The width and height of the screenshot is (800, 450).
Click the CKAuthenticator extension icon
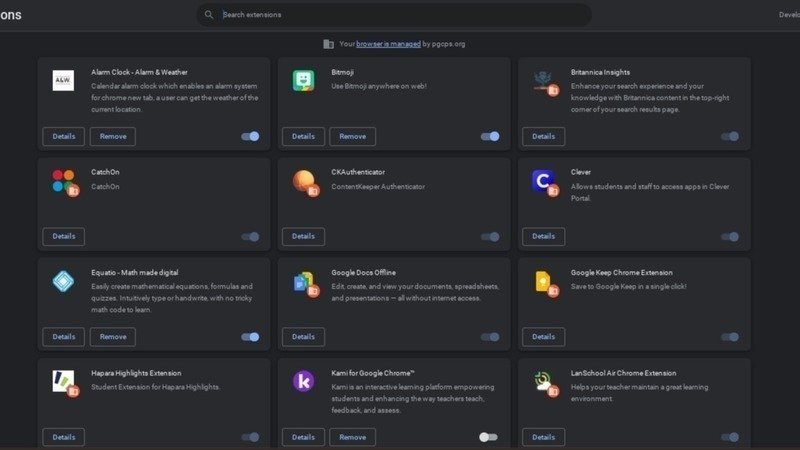click(x=303, y=181)
